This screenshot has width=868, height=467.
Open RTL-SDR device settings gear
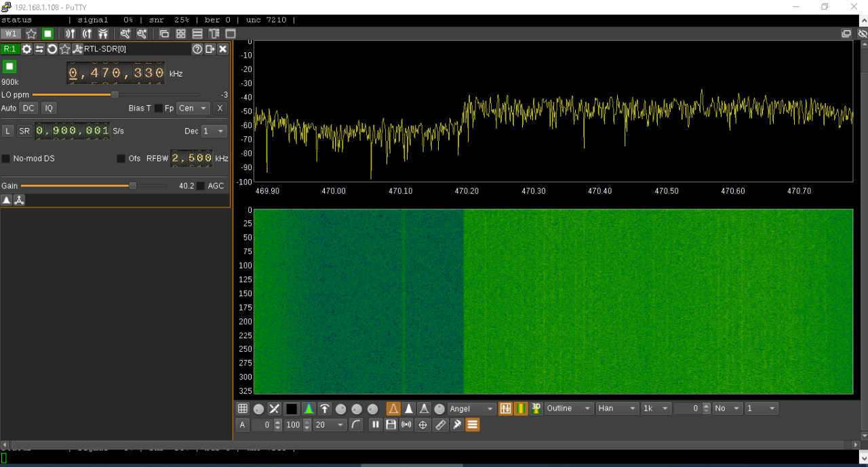[27, 49]
